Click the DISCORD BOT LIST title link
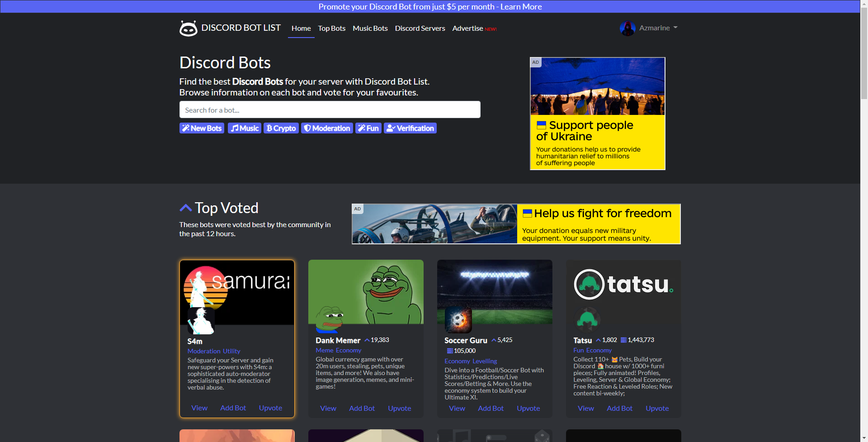The height and width of the screenshot is (442, 868). pyautogui.click(x=241, y=28)
